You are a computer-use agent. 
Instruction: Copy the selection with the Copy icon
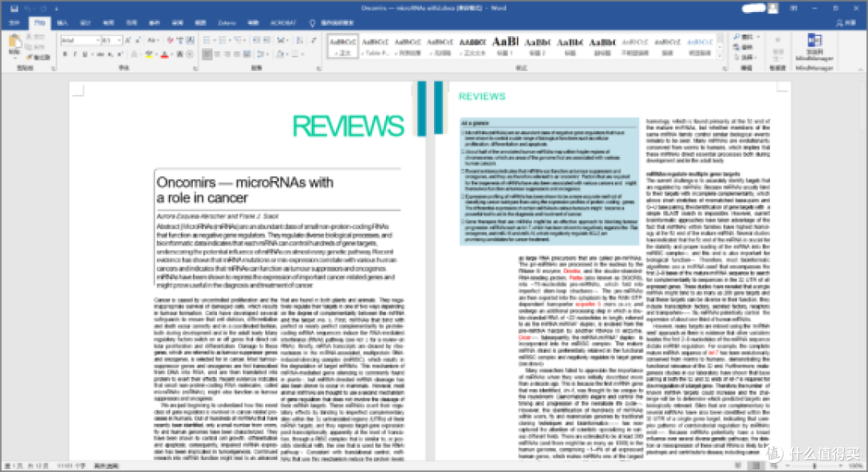(x=29, y=47)
